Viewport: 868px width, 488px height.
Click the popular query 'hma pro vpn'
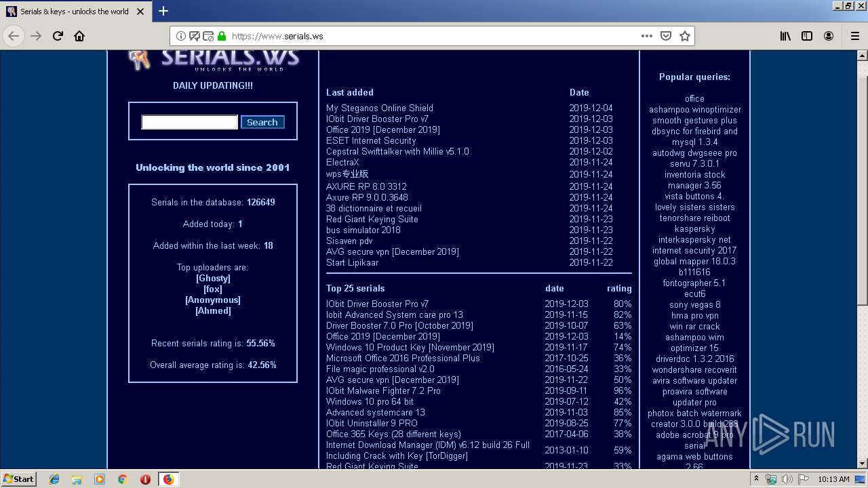pyautogui.click(x=694, y=315)
